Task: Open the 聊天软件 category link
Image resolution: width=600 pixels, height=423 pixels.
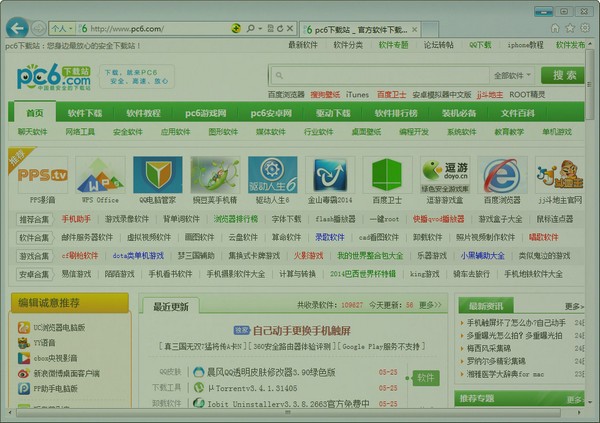Action: (x=33, y=132)
